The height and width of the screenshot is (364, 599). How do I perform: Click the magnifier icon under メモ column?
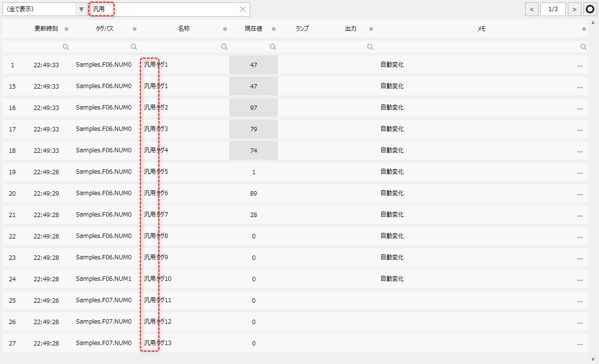[583, 46]
